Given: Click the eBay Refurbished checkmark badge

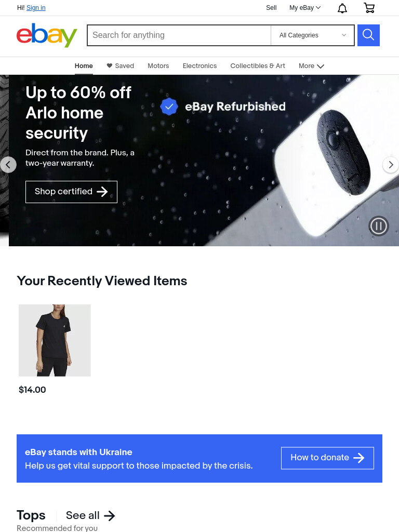Looking at the screenshot, I should point(169,107).
